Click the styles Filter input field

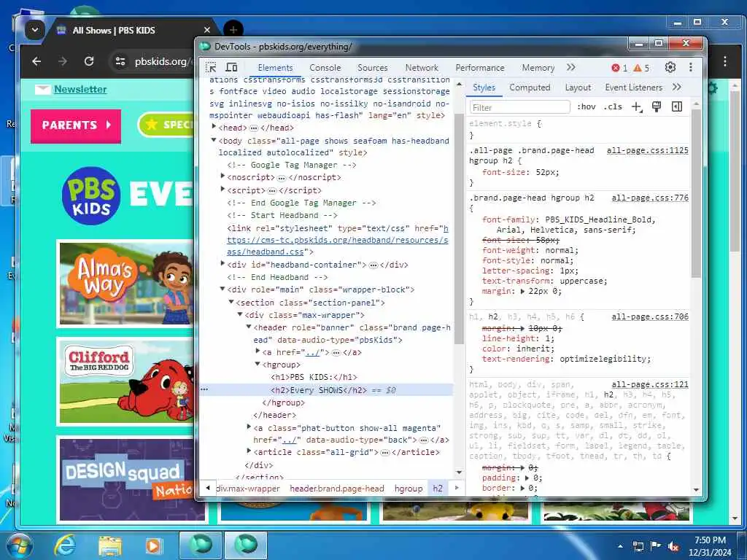click(x=519, y=107)
